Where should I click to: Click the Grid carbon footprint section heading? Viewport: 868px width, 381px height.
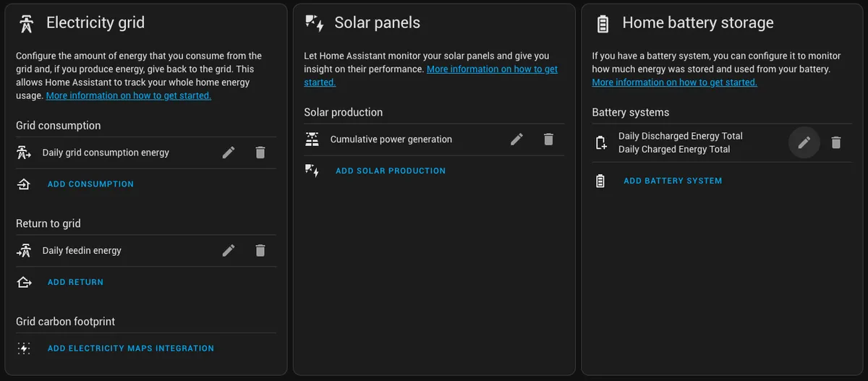click(66, 322)
